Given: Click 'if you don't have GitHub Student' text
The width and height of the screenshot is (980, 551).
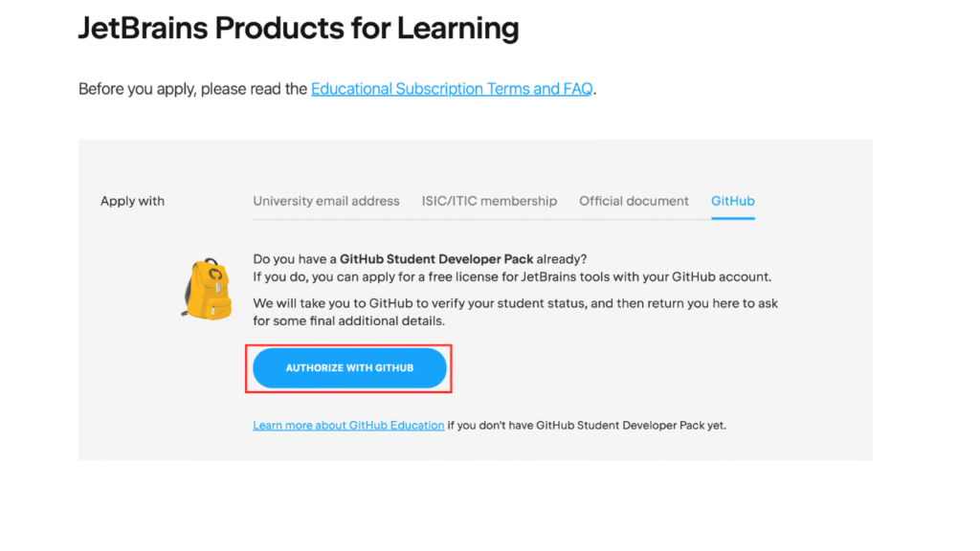Looking at the screenshot, I should (x=536, y=425).
